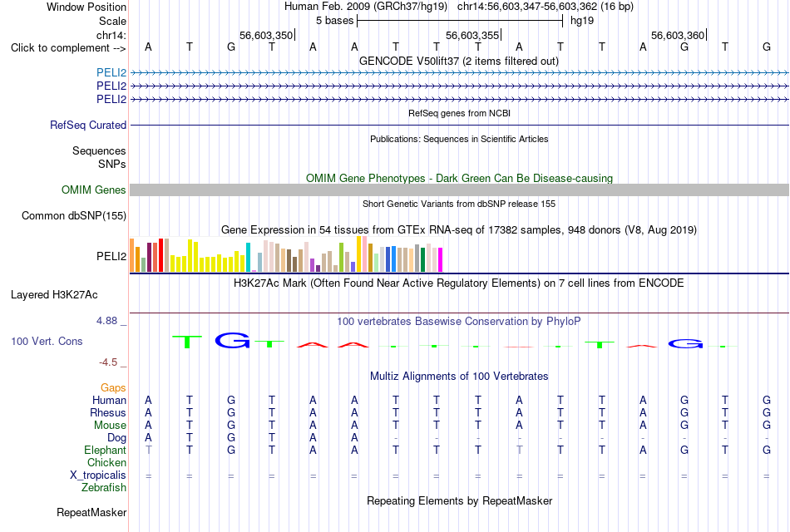
Task: Click the chr14:56,603,347-56,603,362 position text
Action: [527, 7]
